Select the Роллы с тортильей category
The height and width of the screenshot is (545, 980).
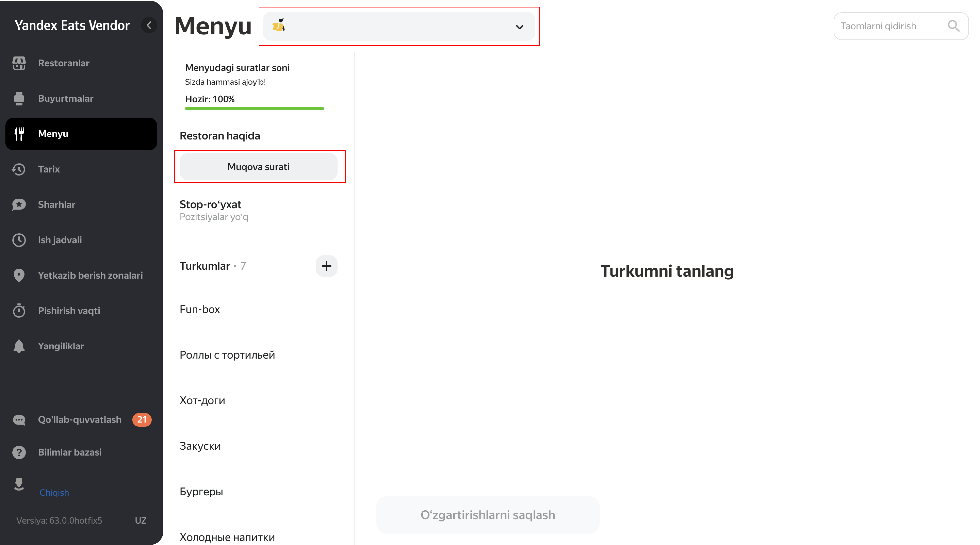(x=227, y=355)
